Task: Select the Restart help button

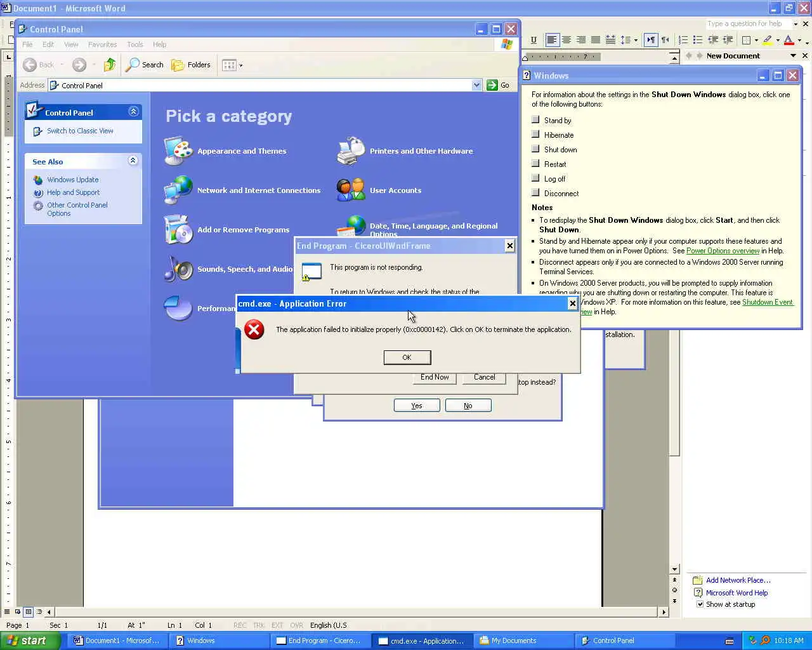Action: (535, 163)
